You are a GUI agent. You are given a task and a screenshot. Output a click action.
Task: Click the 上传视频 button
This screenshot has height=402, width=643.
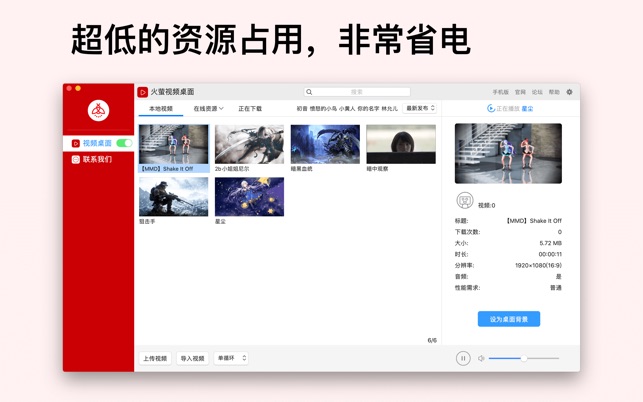tap(155, 358)
